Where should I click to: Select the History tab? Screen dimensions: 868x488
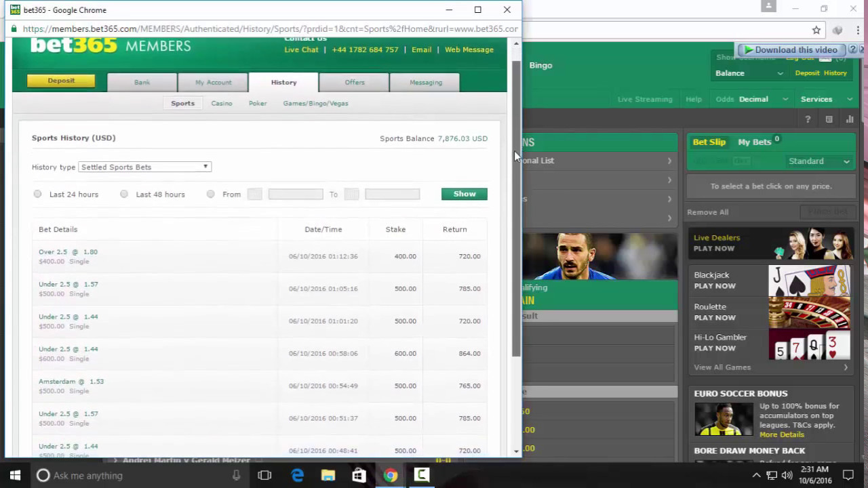click(x=283, y=82)
